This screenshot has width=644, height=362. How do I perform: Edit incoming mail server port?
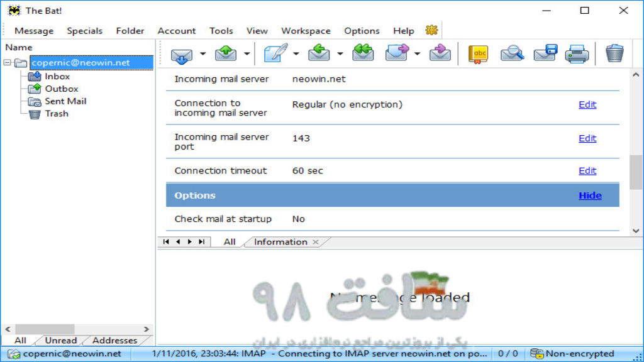click(587, 138)
